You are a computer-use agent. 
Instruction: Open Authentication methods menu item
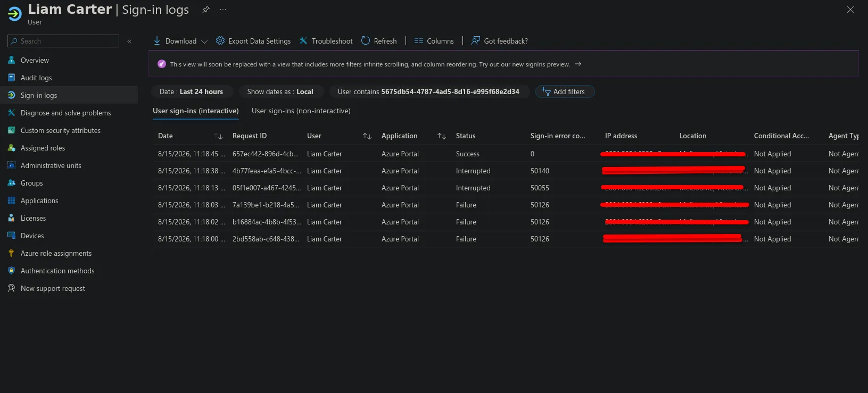click(x=57, y=271)
